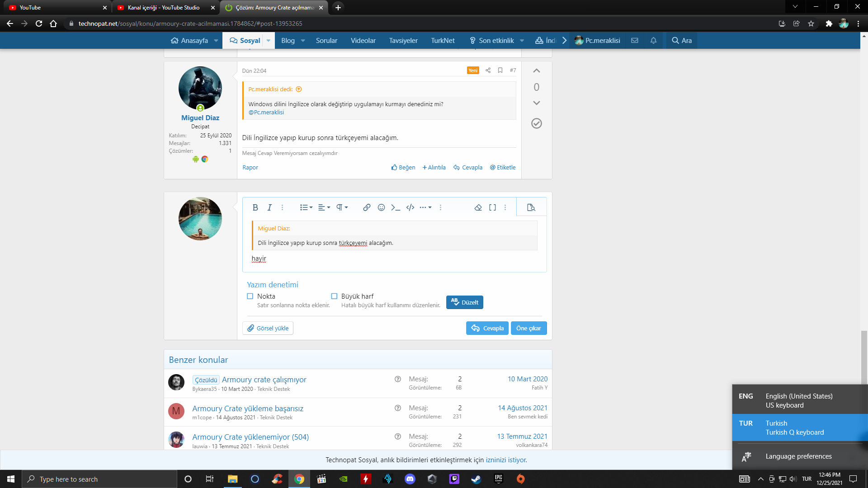The height and width of the screenshot is (488, 868).
Task: Open emoji smiley picker
Action: (x=381, y=207)
